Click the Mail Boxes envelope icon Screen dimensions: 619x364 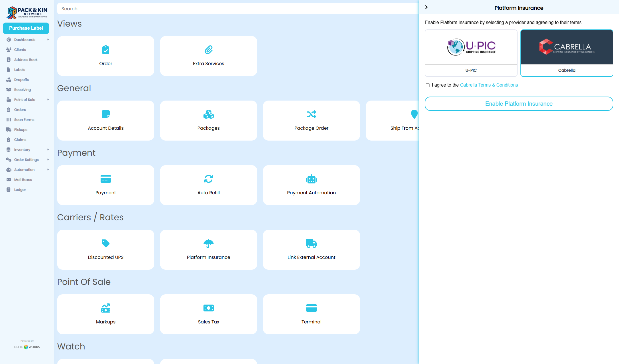tap(9, 179)
